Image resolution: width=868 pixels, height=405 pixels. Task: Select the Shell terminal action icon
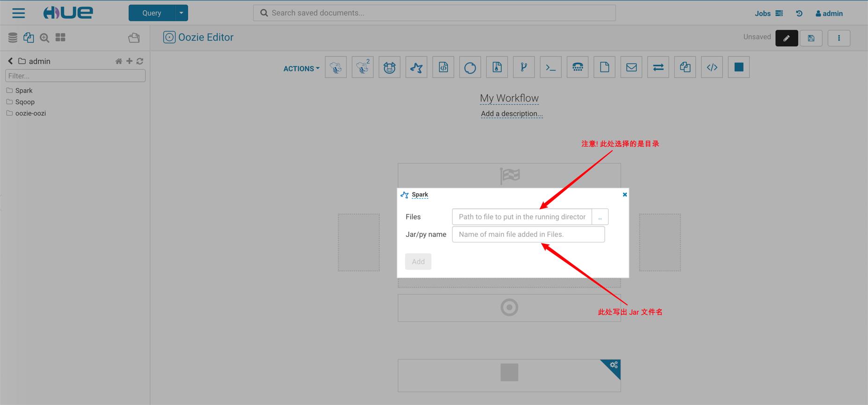point(551,67)
